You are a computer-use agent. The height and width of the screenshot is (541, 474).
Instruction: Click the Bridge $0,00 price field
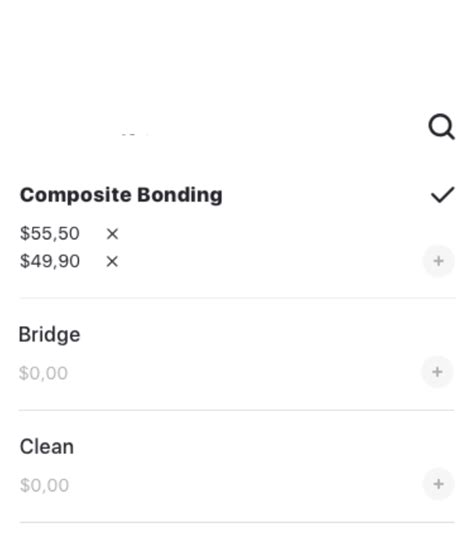[x=43, y=373]
